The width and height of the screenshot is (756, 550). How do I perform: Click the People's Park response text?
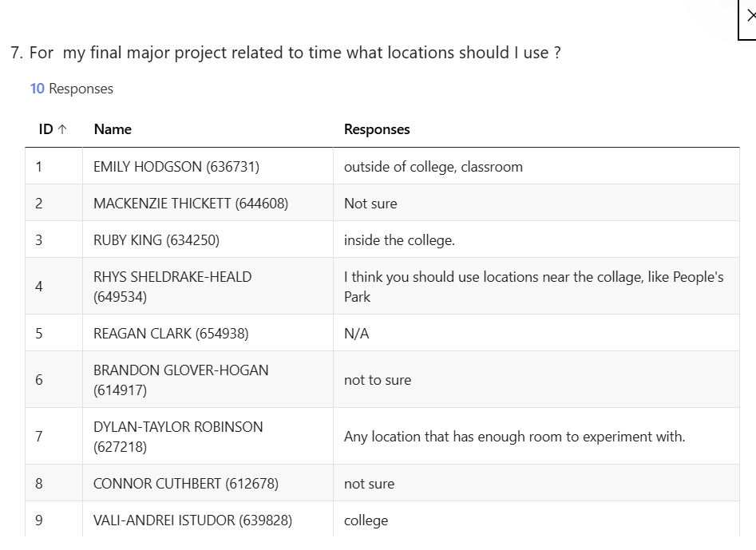(x=533, y=287)
